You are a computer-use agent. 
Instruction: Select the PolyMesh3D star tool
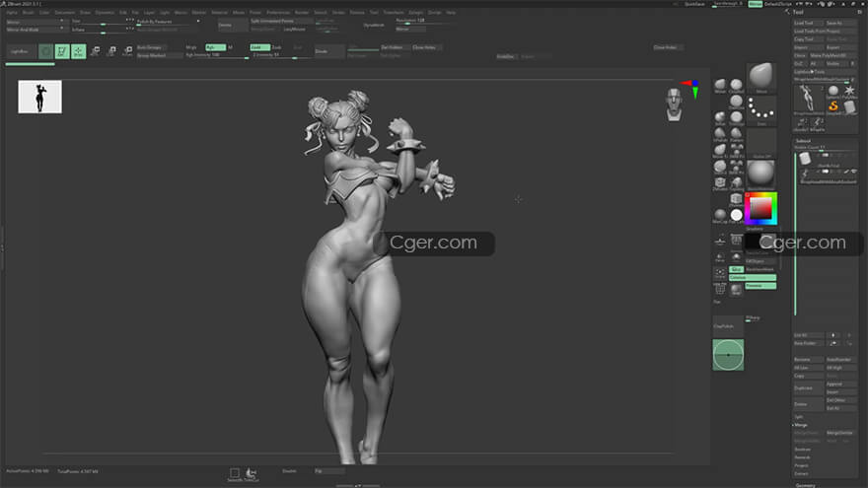pyautogui.click(x=849, y=91)
